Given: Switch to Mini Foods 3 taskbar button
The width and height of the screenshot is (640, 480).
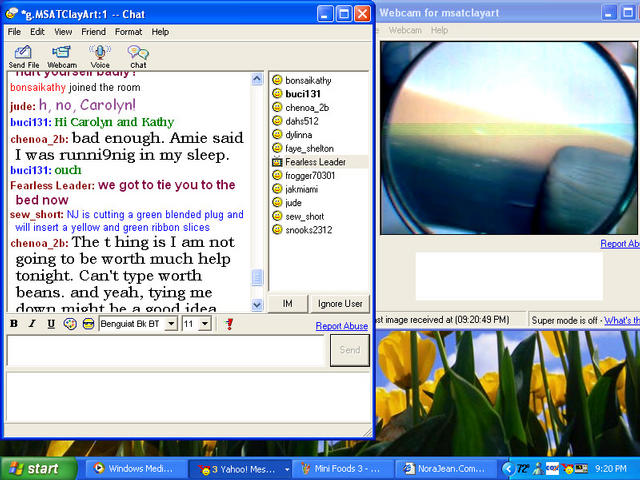Looking at the screenshot, I should (x=344, y=469).
